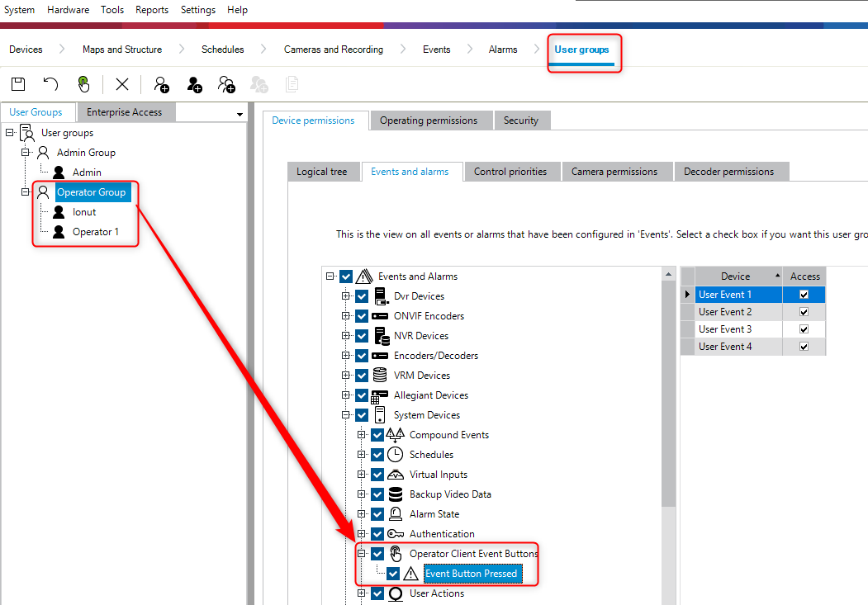
Task: Click the Add new user icon
Action: point(194,84)
